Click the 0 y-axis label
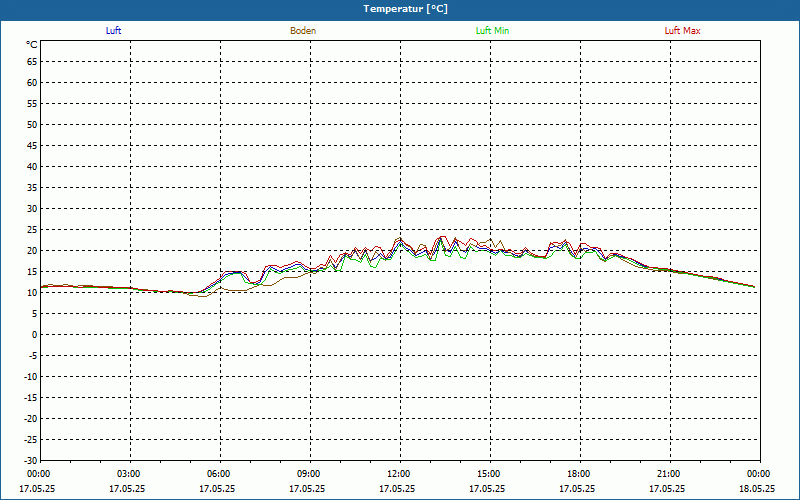 click(x=35, y=335)
